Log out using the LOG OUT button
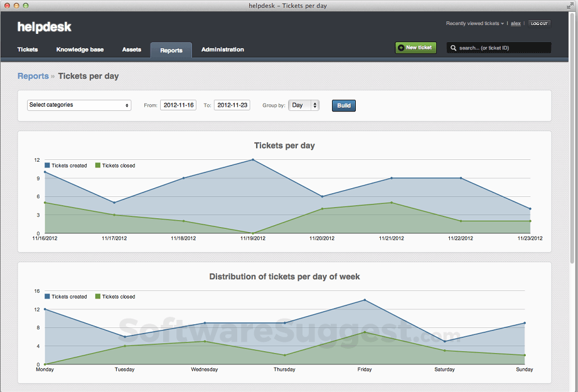 (539, 24)
